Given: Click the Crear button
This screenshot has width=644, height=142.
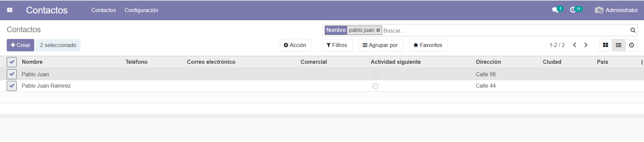Looking at the screenshot, I should point(20,45).
